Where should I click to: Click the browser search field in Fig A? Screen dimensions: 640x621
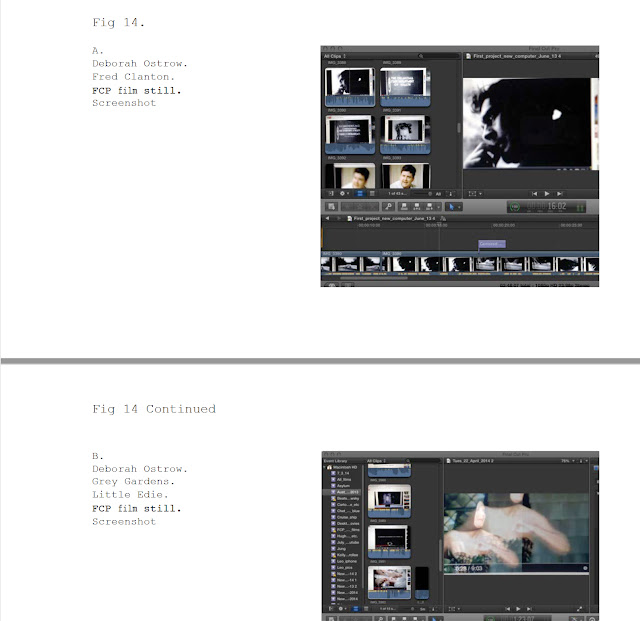439,56
